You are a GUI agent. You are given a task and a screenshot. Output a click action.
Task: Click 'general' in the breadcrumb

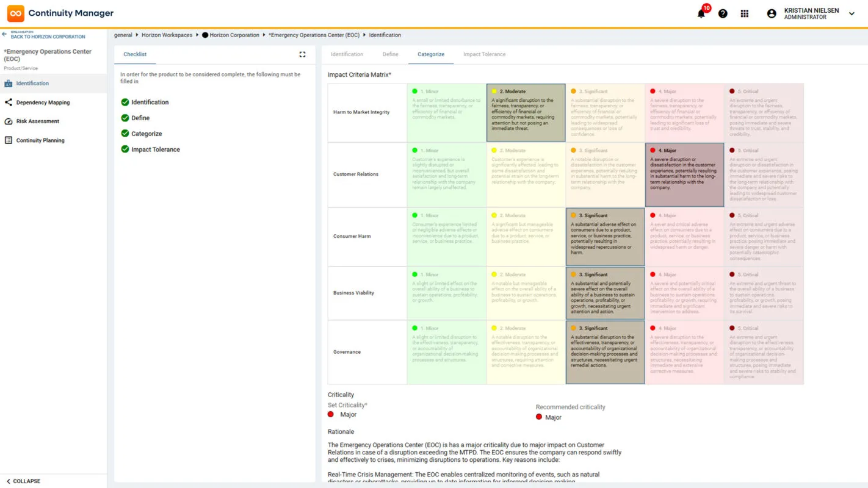click(x=123, y=35)
